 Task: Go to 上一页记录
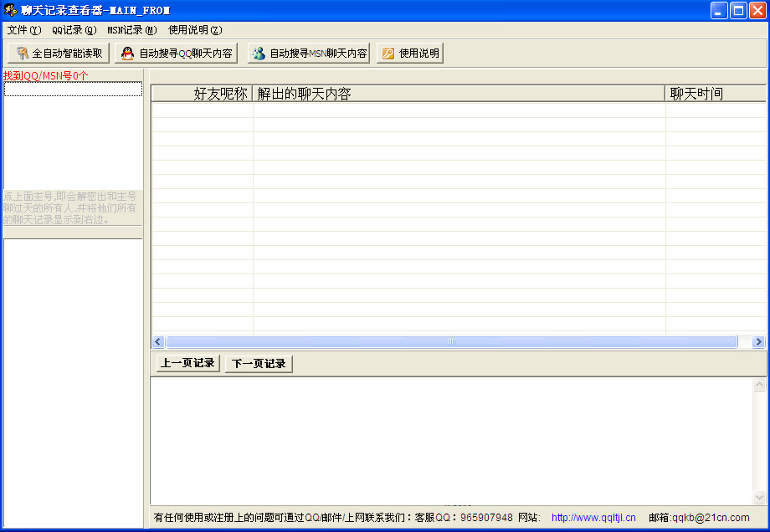click(x=187, y=363)
